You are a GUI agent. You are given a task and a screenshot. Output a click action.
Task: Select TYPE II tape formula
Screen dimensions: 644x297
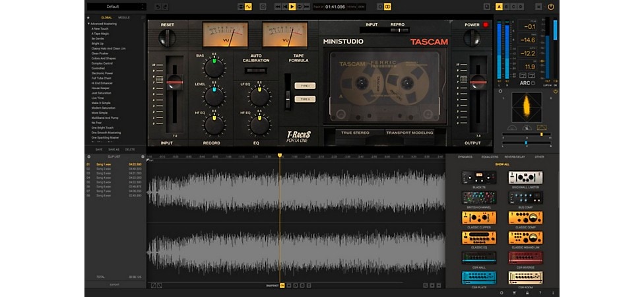[x=305, y=99]
